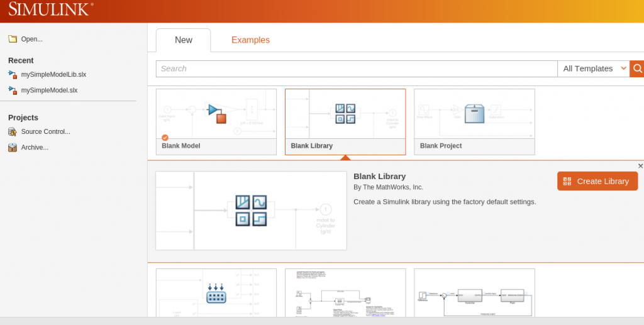Click the Source Control project icon
Screen dimensions: 644x325
tap(13, 131)
